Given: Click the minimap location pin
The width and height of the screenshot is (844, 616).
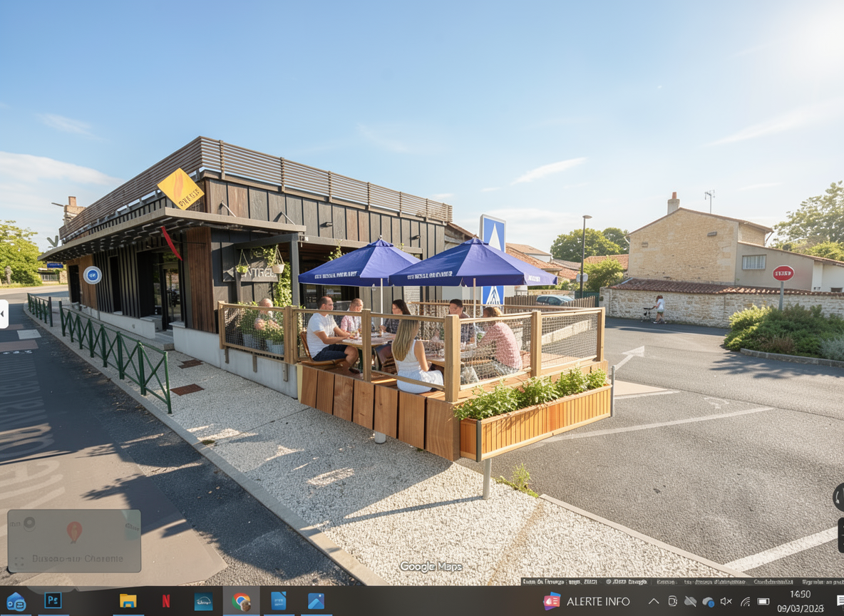Looking at the screenshot, I should click(x=74, y=531).
